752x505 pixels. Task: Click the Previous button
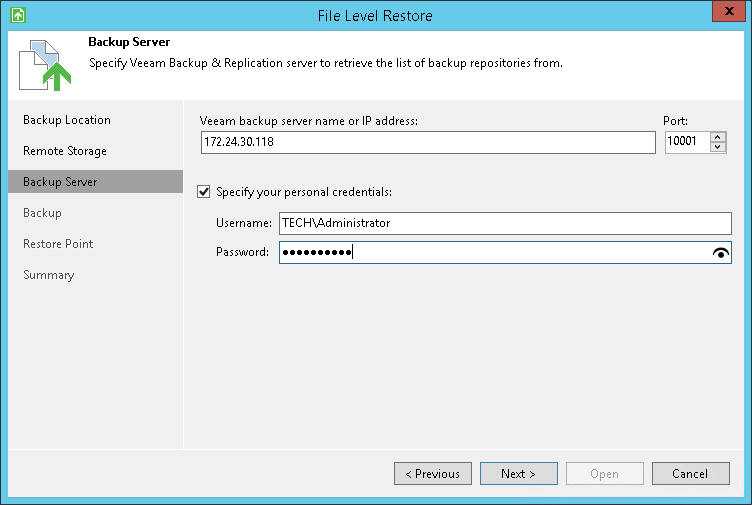pyautogui.click(x=433, y=474)
